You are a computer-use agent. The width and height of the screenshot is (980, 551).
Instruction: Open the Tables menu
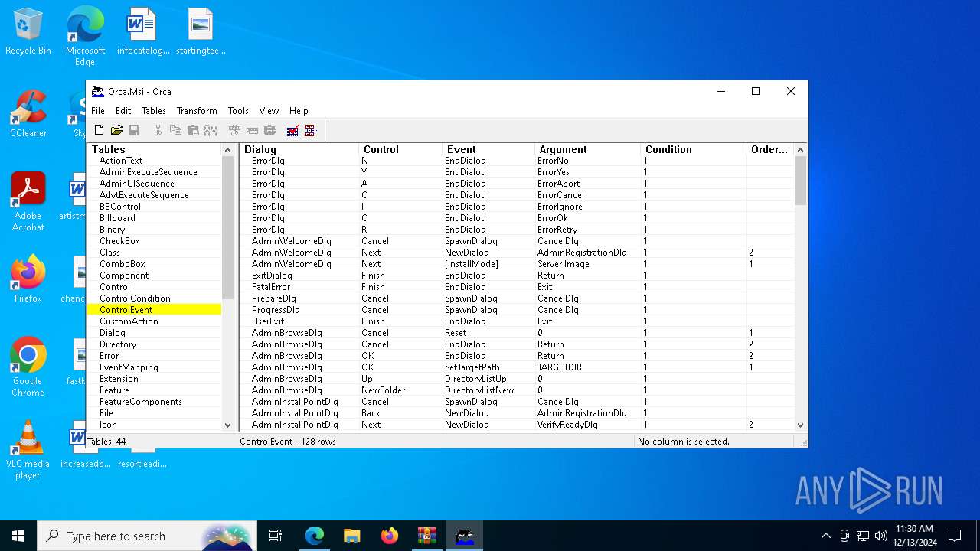pyautogui.click(x=154, y=111)
